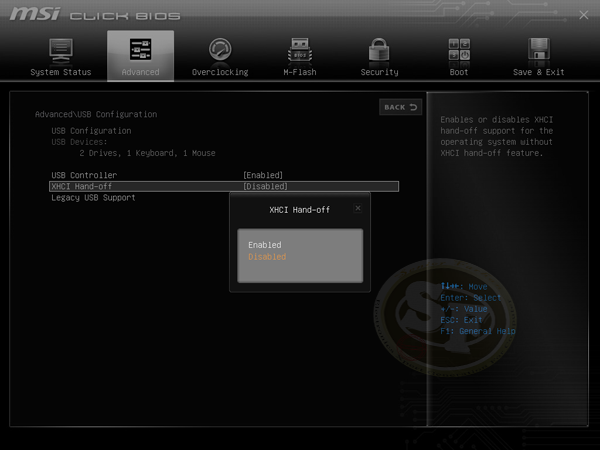Click the arrows 'Move' hint
Image resolution: width=600 pixels, height=450 pixels.
pyautogui.click(x=464, y=287)
